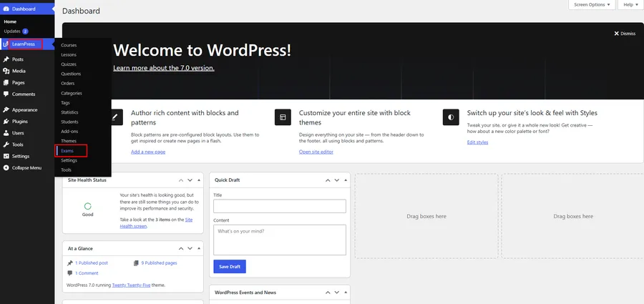The height and width of the screenshot is (304, 644).
Task: Toggle the Quick Draft panel
Action: pos(346,180)
